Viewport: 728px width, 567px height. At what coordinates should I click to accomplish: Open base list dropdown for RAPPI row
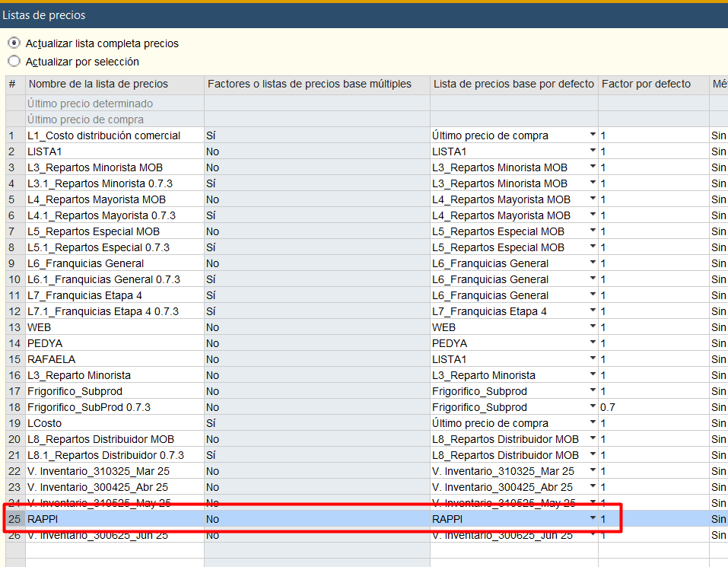(x=593, y=518)
